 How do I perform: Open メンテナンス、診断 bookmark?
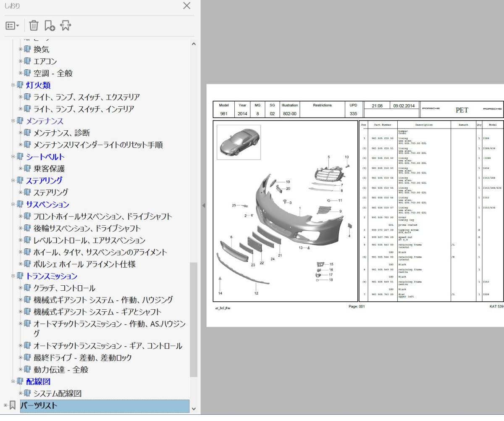pos(62,133)
